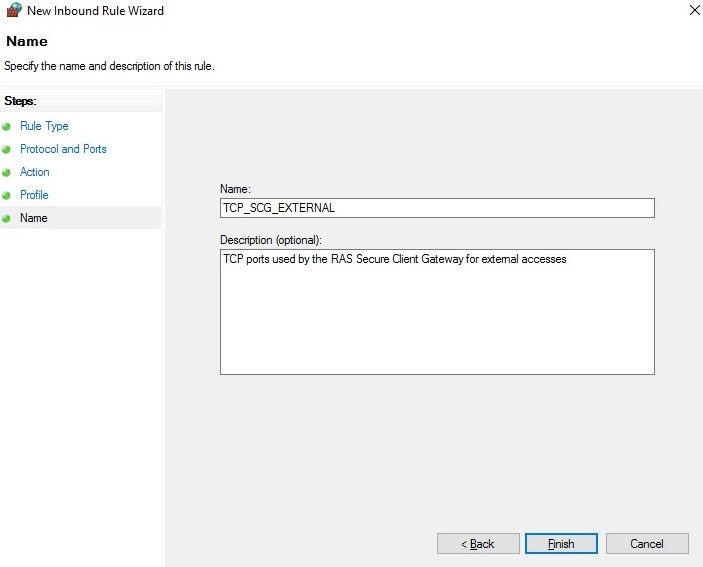This screenshot has height=567, width=703.
Task: Jump to the Action step
Action: tap(35, 172)
